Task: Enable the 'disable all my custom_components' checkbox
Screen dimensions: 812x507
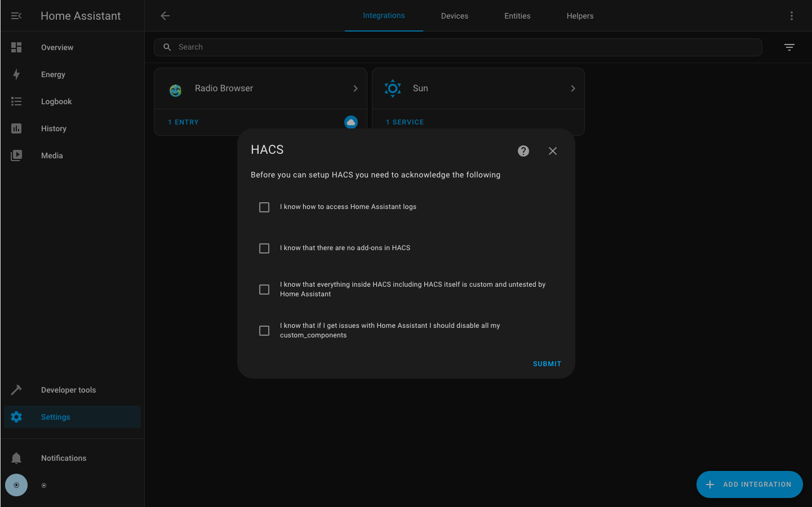Action: pyautogui.click(x=264, y=331)
